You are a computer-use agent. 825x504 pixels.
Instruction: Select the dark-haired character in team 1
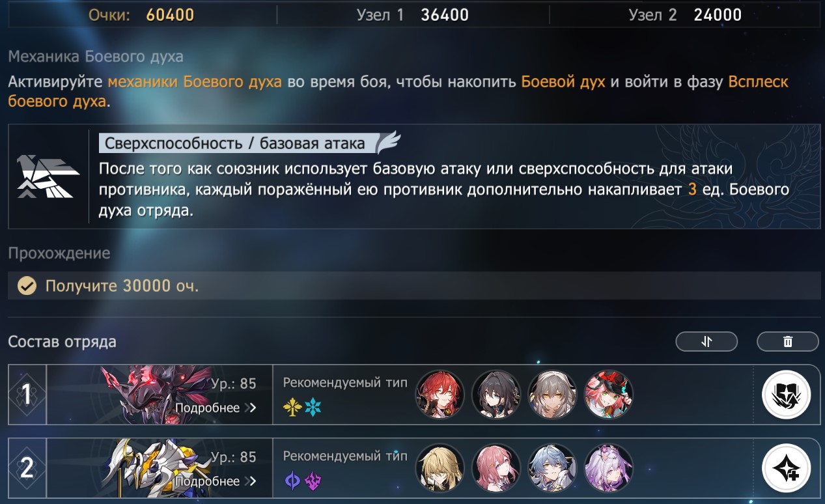[496, 395]
